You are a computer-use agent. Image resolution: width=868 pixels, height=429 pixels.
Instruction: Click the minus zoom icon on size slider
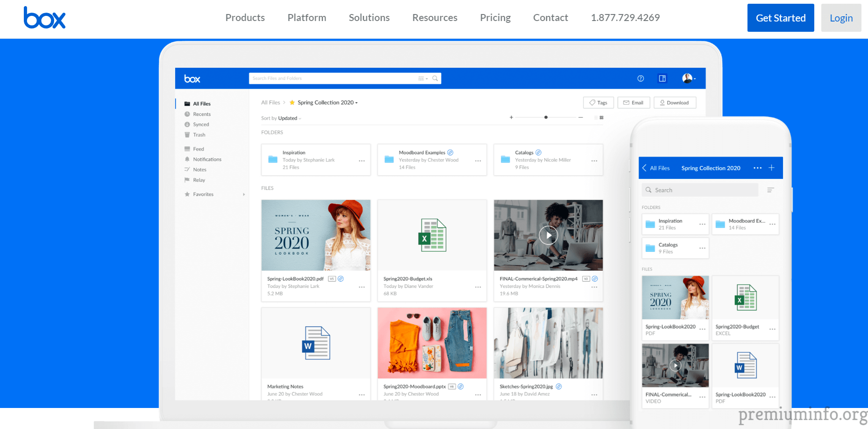pyautogui.click(x=580, y=117)
